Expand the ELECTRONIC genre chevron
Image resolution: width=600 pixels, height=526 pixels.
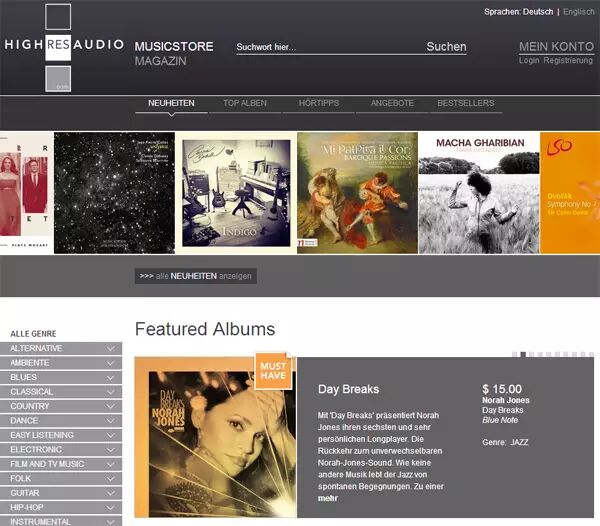point(111,450)
